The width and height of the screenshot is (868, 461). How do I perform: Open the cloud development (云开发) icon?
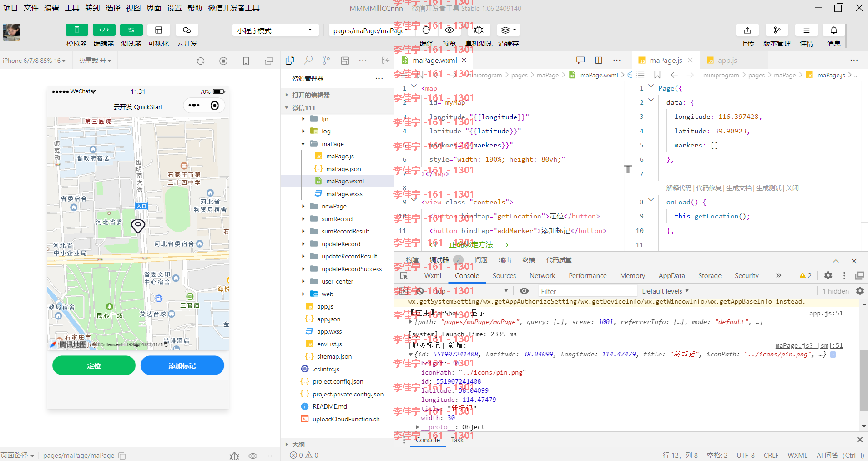(x=187, y=30)
